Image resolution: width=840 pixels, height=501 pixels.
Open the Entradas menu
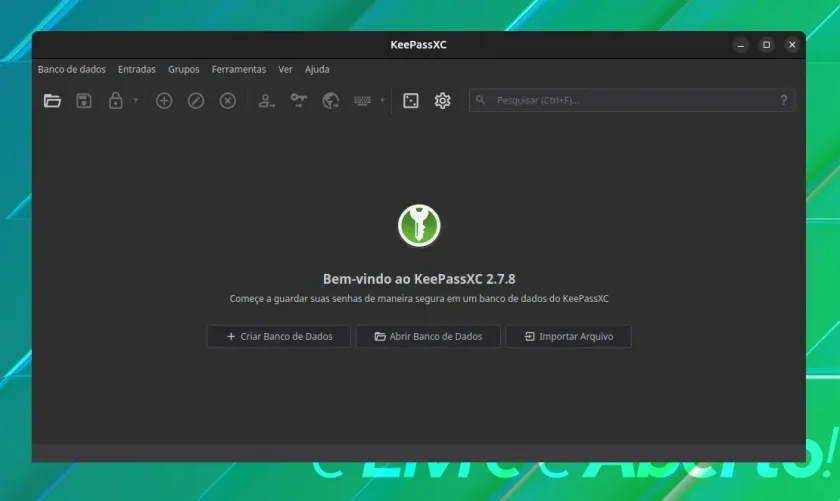tap(137, 69)
